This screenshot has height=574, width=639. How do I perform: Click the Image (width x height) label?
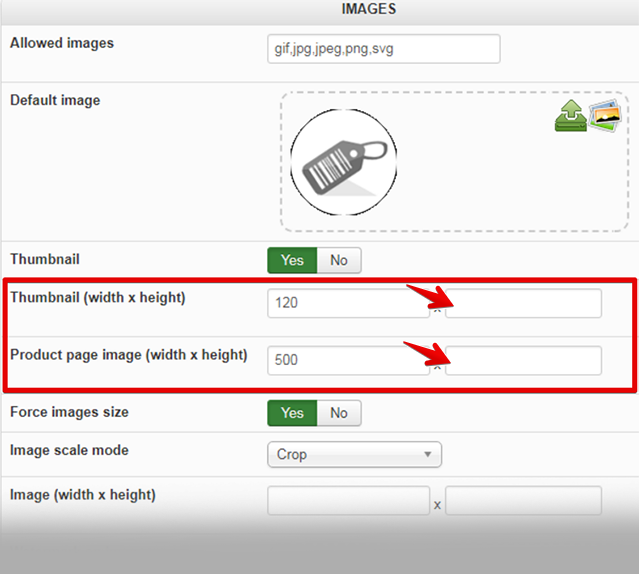point(83,495)
